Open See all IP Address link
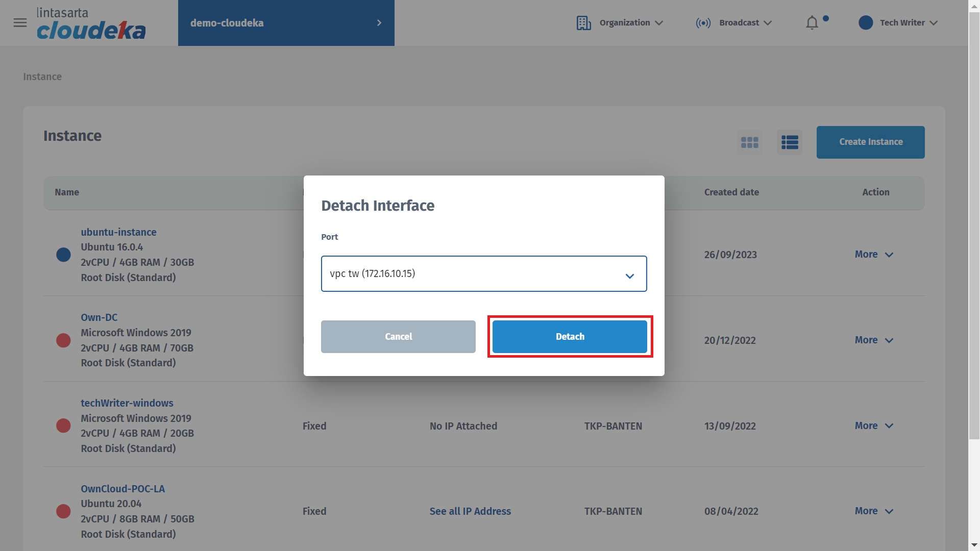Viewport: 980px width, 551px height. (x=470, y=511)
